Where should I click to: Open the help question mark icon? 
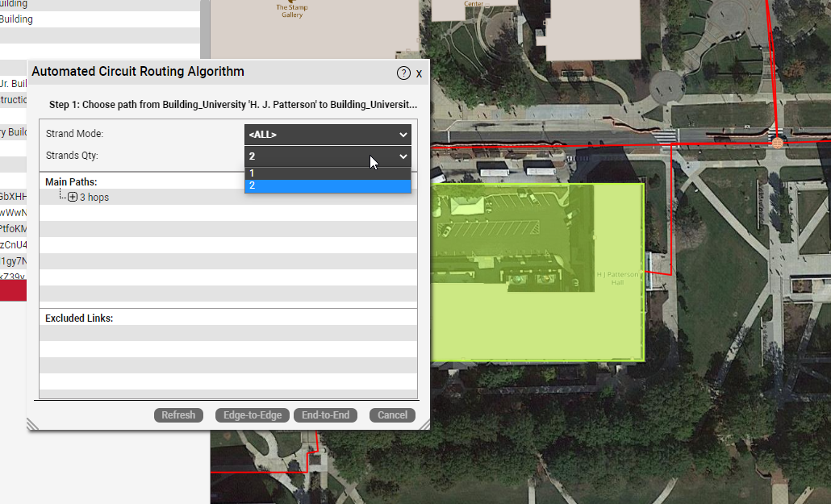pyautogui.click(x=403, y=73)
